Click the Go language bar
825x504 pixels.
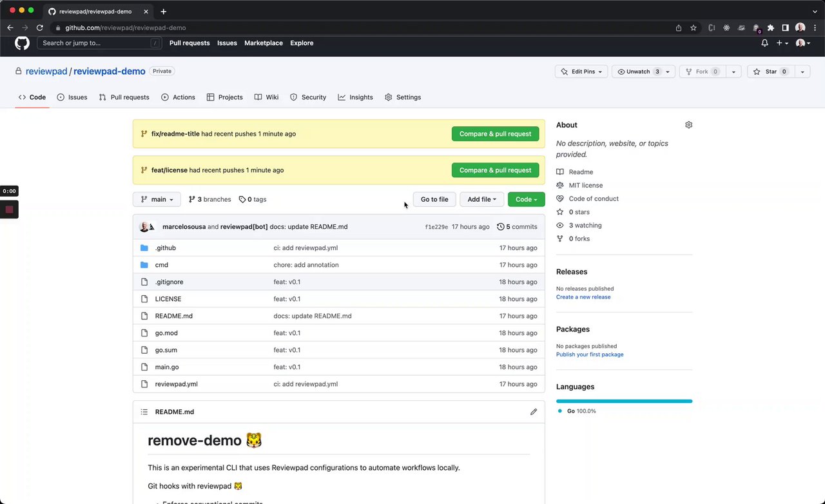(624, 401)
